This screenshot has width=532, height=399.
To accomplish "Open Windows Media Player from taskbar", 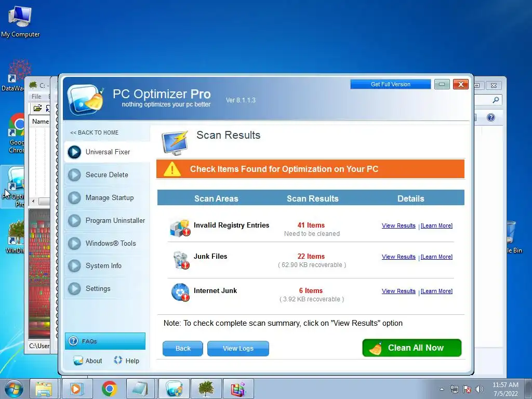I will (77, 389).
